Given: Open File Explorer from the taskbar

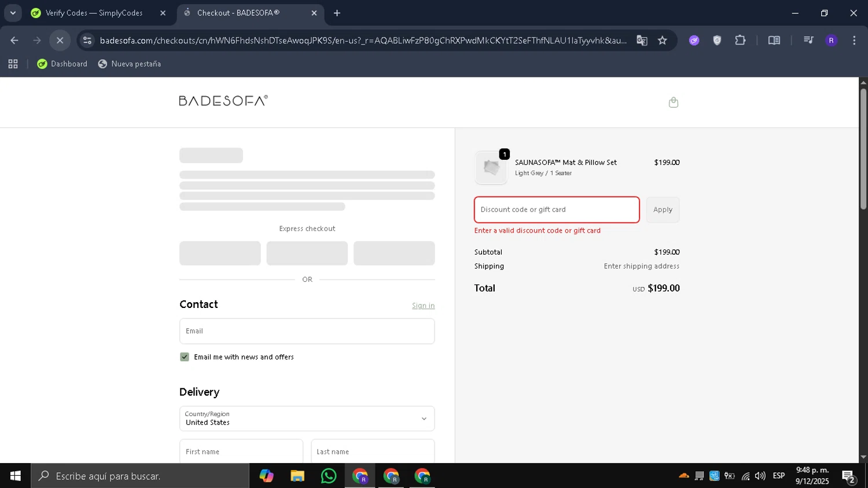Looking at the screenshot, I should click(x=297, y=476).
